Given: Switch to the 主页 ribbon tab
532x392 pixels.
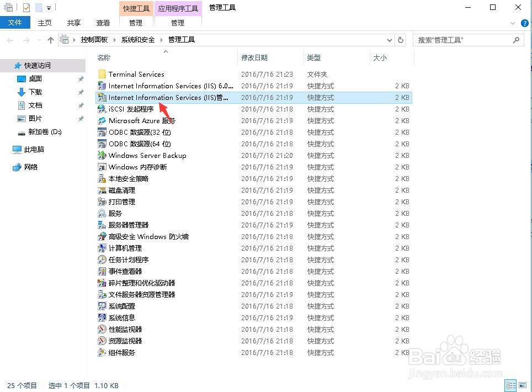Looking at the screenshot, I should [45, 23].
